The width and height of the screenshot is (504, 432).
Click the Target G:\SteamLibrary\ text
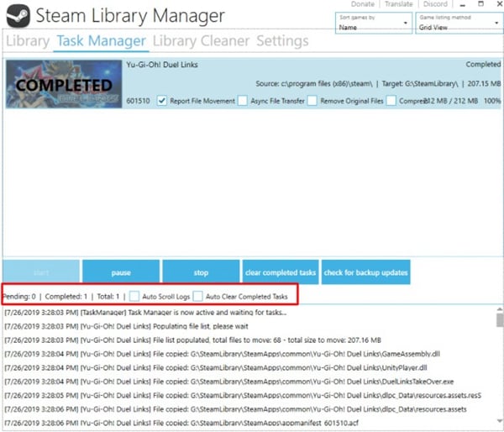[x=420, y=84]
